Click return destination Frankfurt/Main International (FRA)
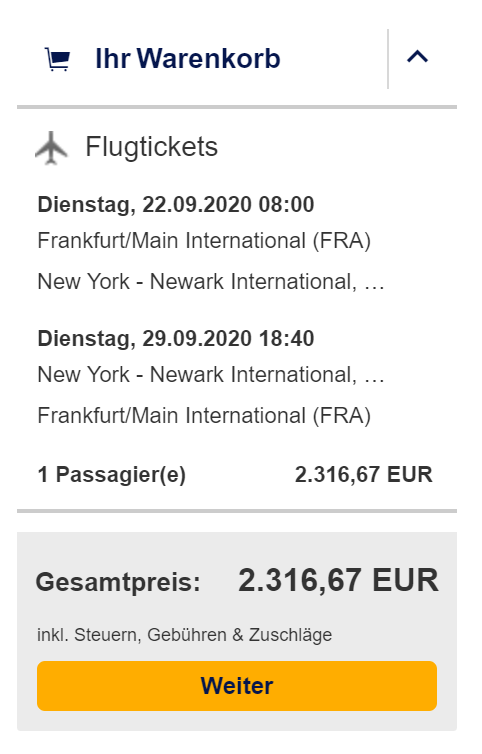Image resolution: width=482 pixels, height=754 pixels. 204,416
